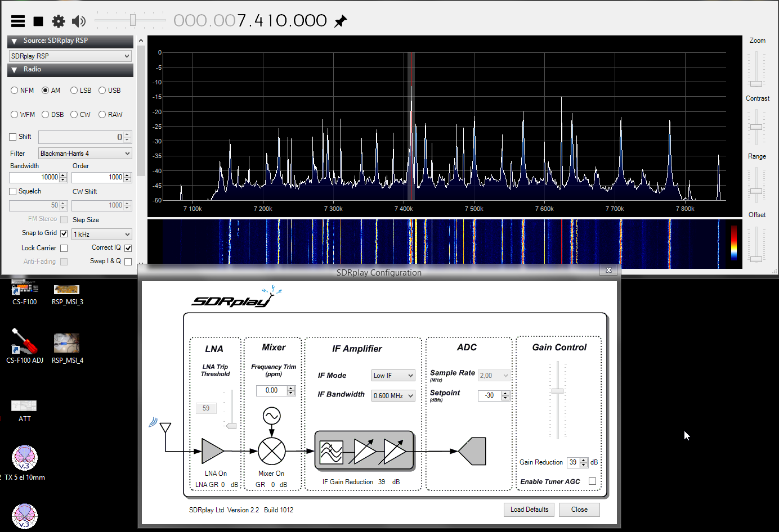Open the Step Size 1 kHz dropdown
The height and width of the screenshot is (532, 779).
click(102, 235)
